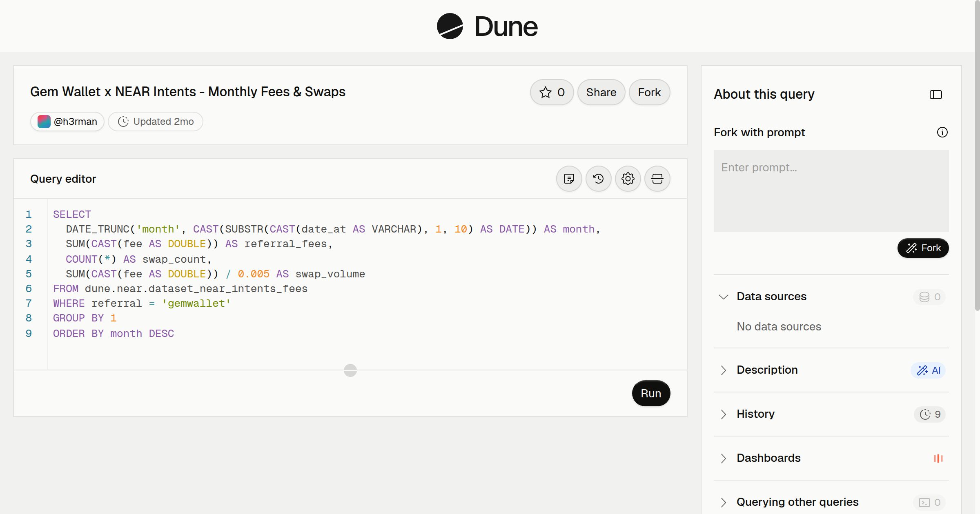Viewport: 980px width, 514px height.
Task: Click 'GROUP BY 1' on line 8
Action: [85, 318]
